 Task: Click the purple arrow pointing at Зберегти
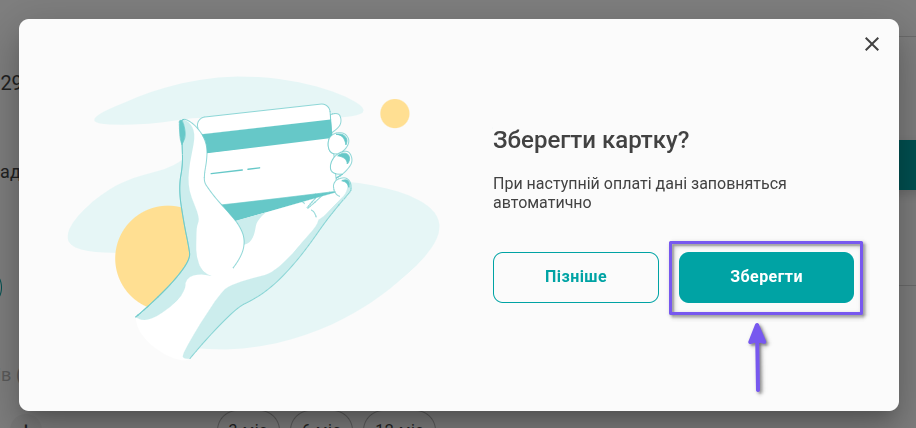tap(758, 357)
